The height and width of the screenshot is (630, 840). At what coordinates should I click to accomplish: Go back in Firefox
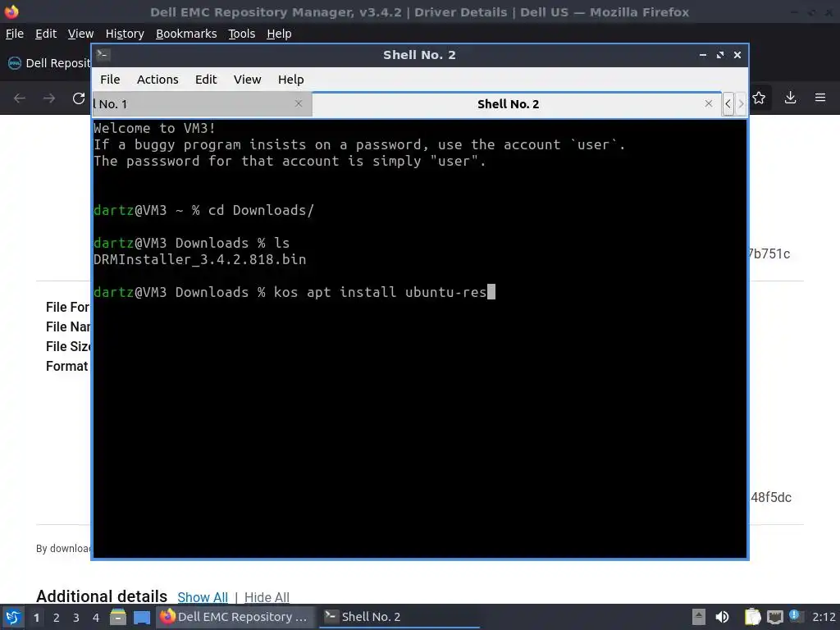pyautogui.click(x=20, y=98)
